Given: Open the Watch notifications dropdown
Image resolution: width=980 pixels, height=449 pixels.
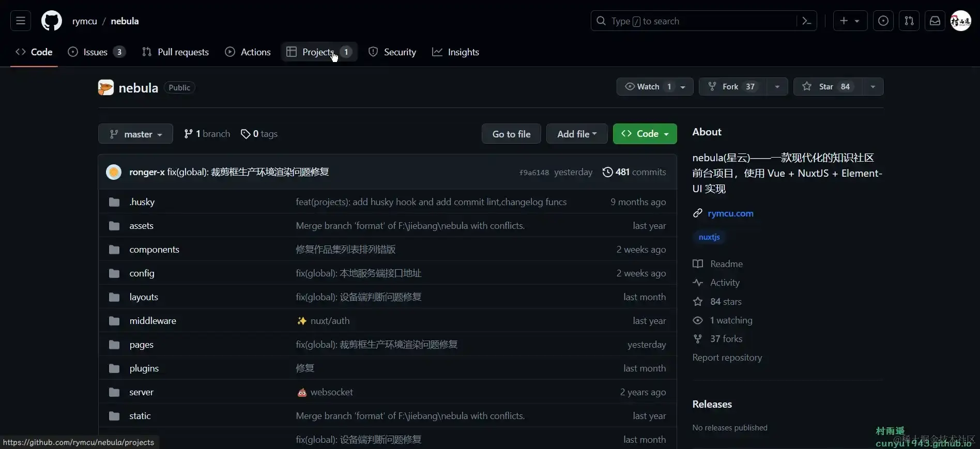Looking at the screenshot, I should [x=654, y=87].
